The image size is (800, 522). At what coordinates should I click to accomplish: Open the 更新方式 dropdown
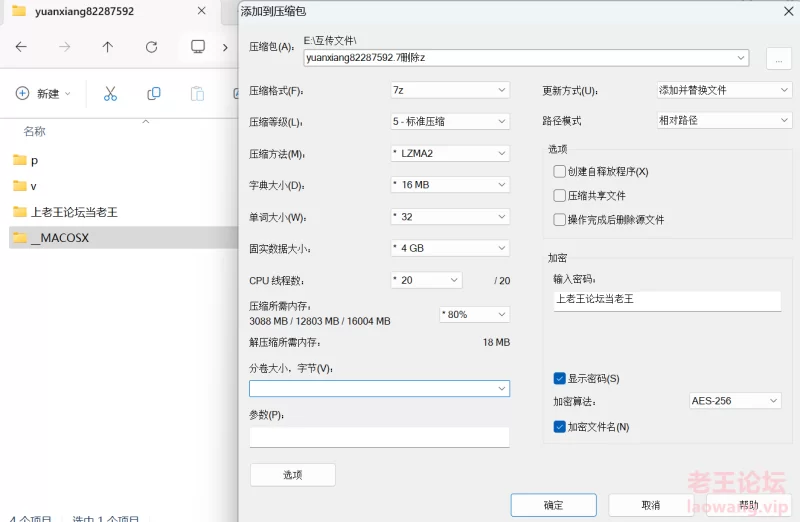[723, 90]
